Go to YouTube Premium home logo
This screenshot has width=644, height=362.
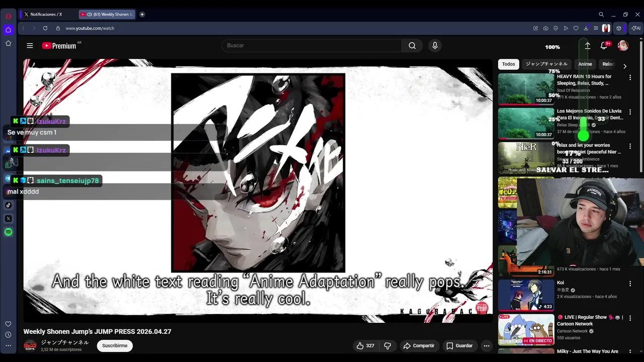[59, 46]
